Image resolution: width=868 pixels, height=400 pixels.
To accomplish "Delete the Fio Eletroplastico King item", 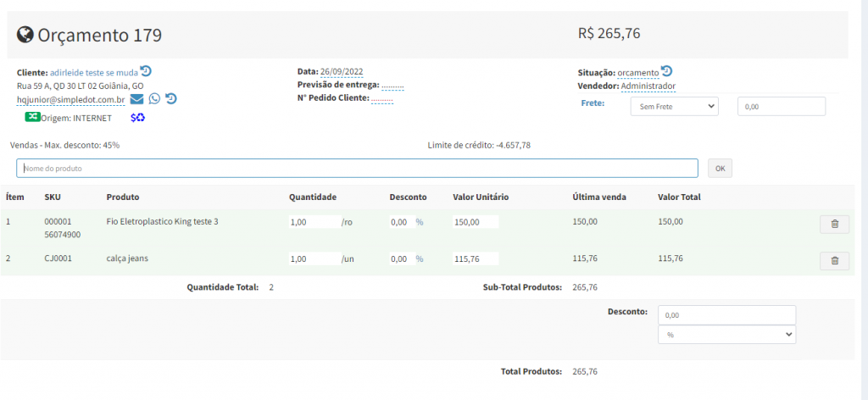I will 834,224.
